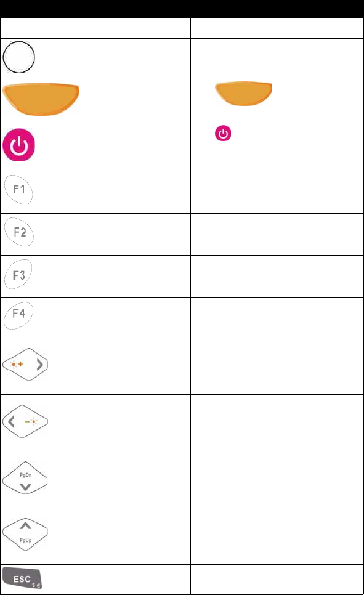364x595 pixels.
Task: Click the middle cell beside the ESC key
Action: pyautogui.click(x=138, y=580)
